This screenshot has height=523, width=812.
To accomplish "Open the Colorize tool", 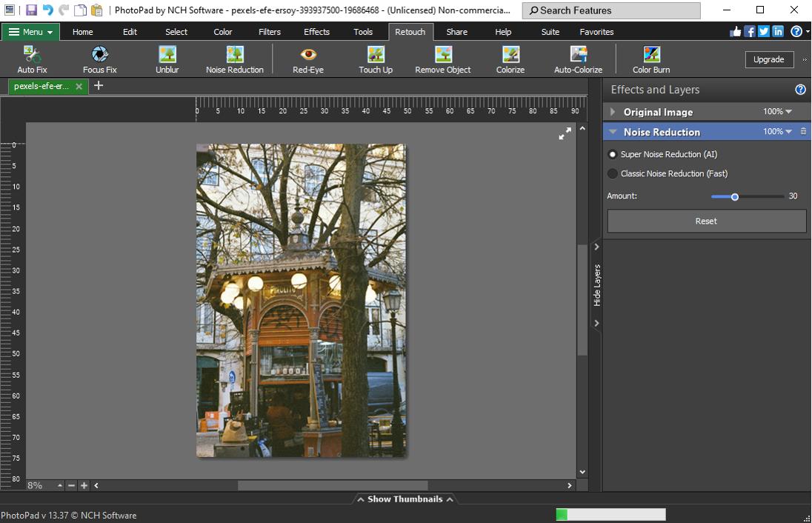I will click(x=510, y=59).
